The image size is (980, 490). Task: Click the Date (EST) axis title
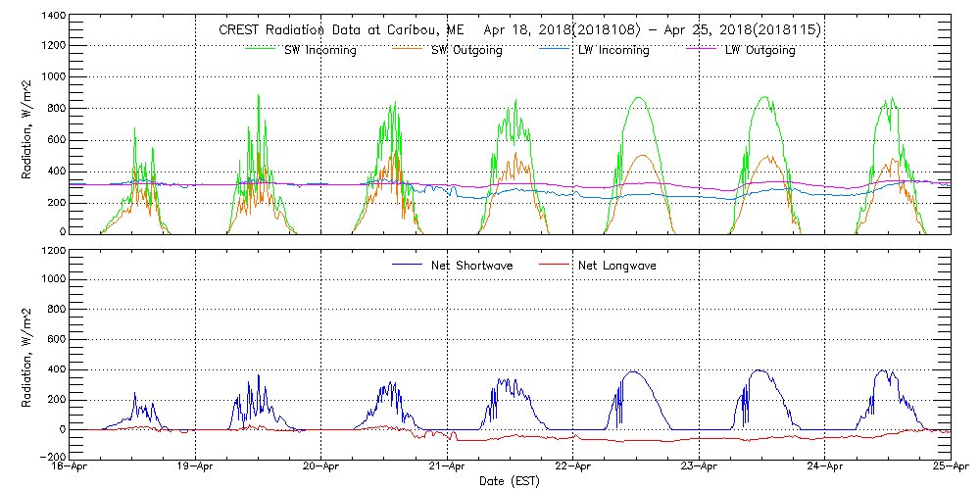(511, 481)
